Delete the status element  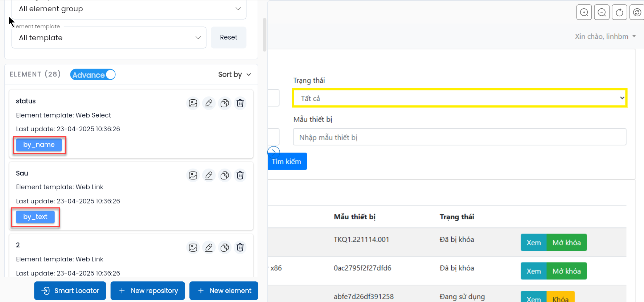click(240, 103)
